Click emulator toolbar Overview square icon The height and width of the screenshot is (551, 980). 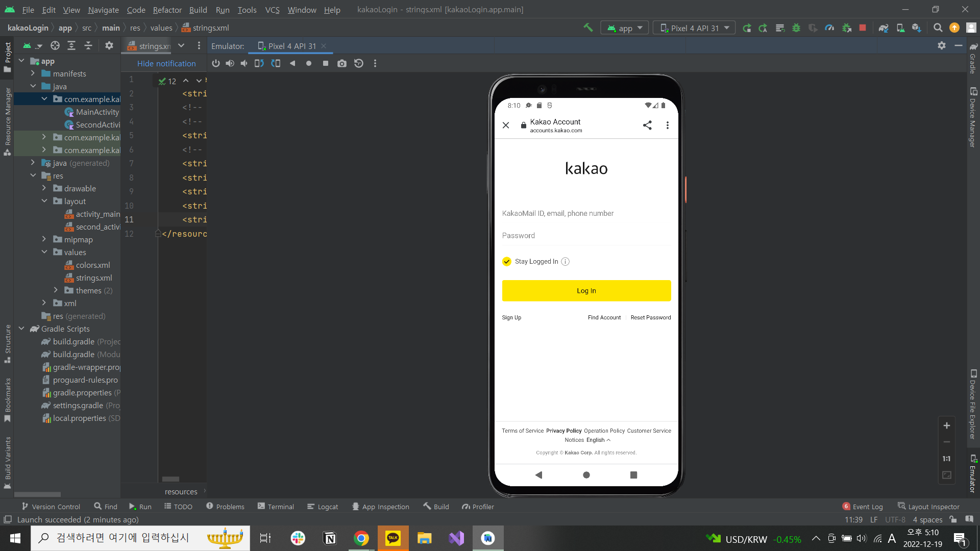pos(326,63)
